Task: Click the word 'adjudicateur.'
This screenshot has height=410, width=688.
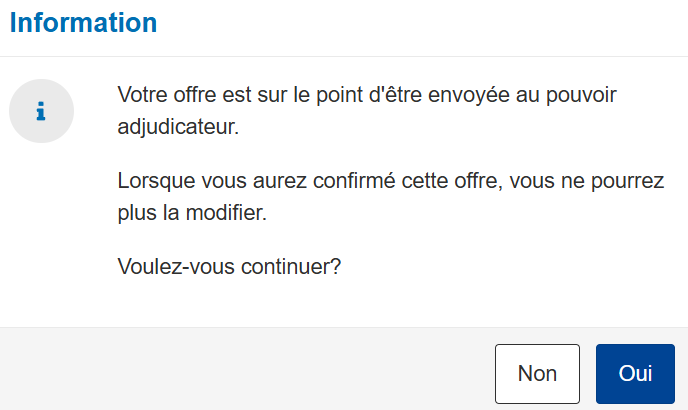Action: pos(178,127)
